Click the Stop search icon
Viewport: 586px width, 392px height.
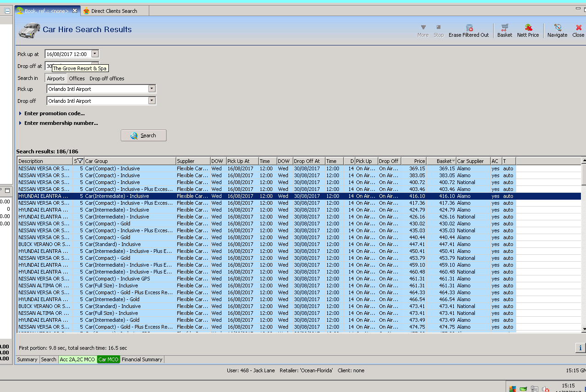pos(439,30)
